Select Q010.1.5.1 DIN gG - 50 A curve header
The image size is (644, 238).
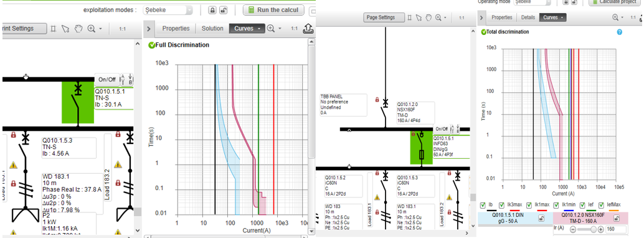[x=516, y=217]
